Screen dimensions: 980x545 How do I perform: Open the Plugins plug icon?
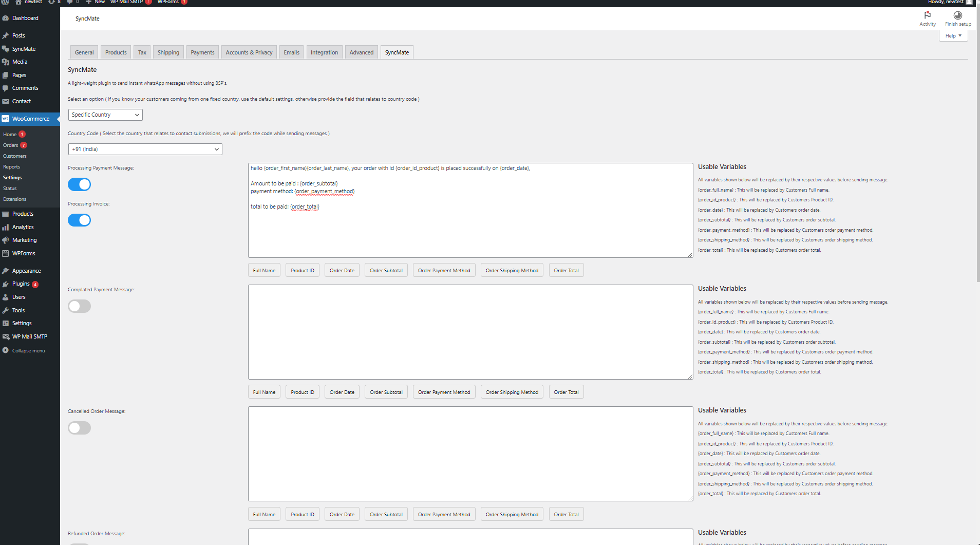click(x=6, y=284)
